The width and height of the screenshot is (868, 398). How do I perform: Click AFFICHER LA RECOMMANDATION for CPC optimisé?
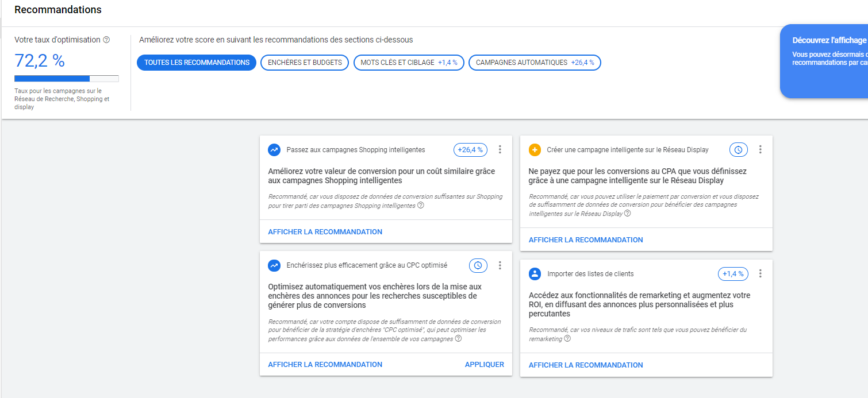coord(325,365)
